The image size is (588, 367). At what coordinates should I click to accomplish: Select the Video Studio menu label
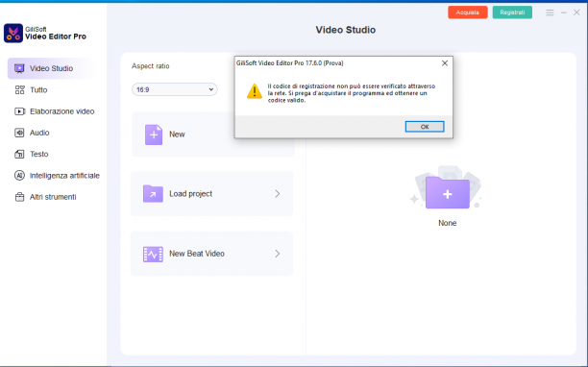pyautogui.click(x=51, y=68)
